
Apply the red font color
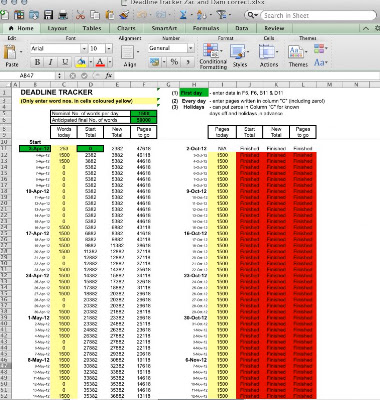[100, 62]
